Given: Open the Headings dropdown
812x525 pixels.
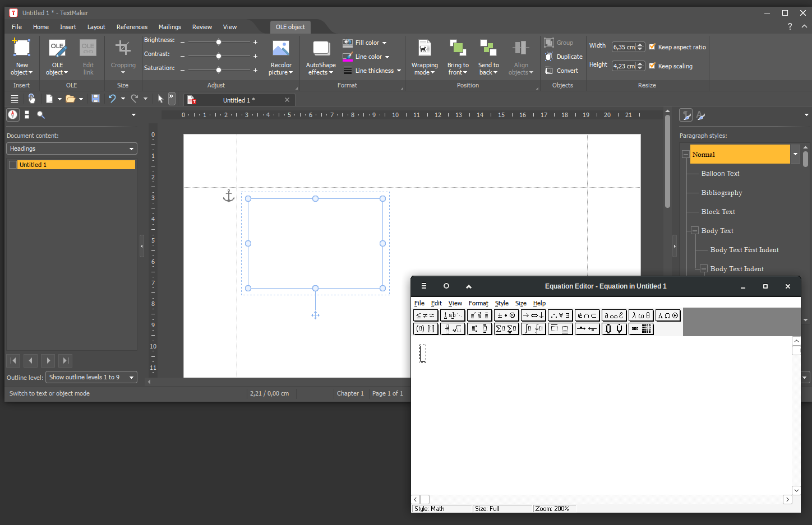Looking at the screenshot, I should click(x=72, y=148).
